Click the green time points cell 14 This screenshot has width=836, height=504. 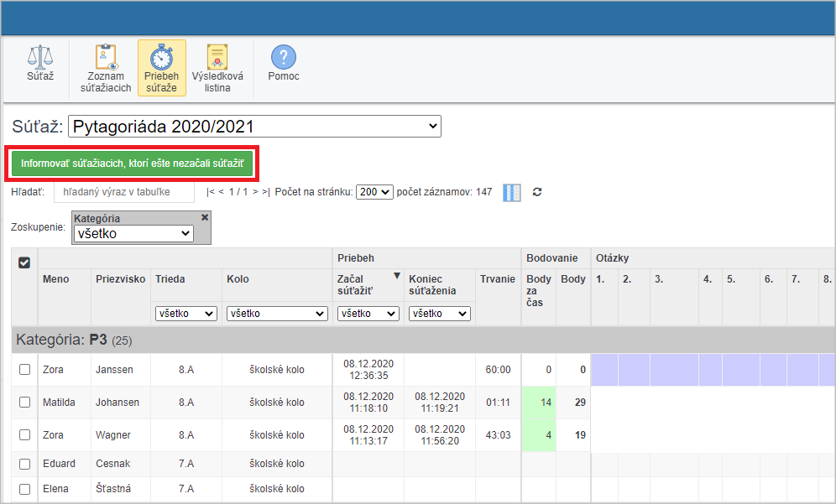click(x=539, y=403)
